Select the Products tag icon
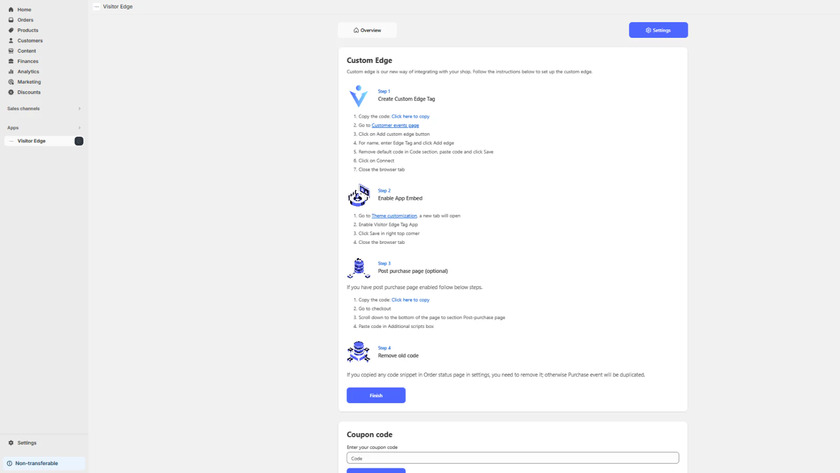 click(11, 30)
